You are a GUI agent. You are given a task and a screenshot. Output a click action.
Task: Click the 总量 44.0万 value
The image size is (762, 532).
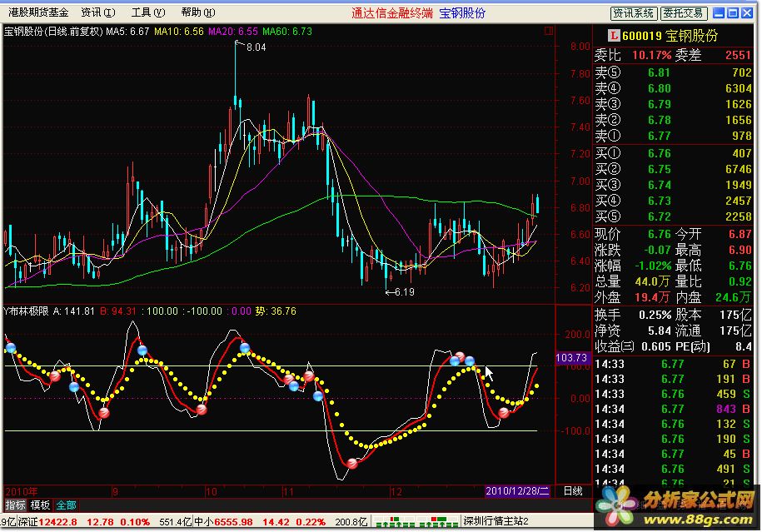(652, 281)
